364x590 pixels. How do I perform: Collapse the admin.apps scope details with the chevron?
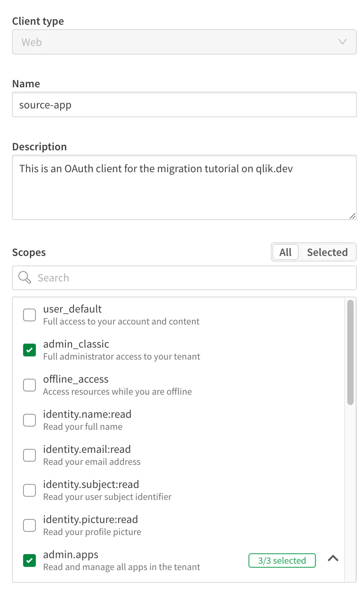pyautogui.click(x=333, y=559)
